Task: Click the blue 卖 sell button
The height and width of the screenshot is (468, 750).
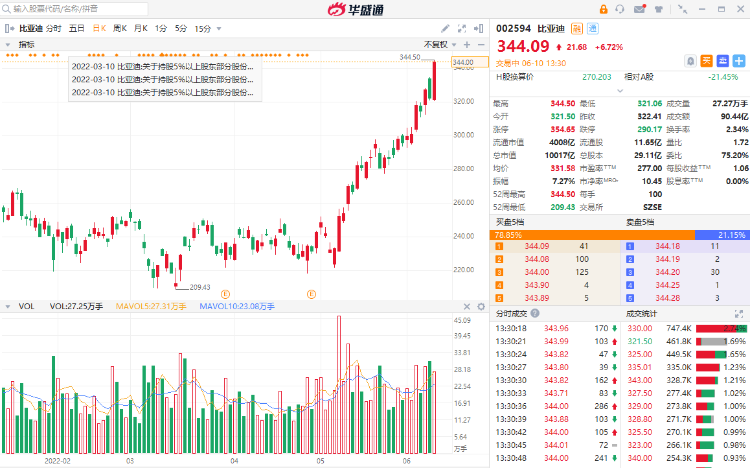Action: (x=723, y=61)
